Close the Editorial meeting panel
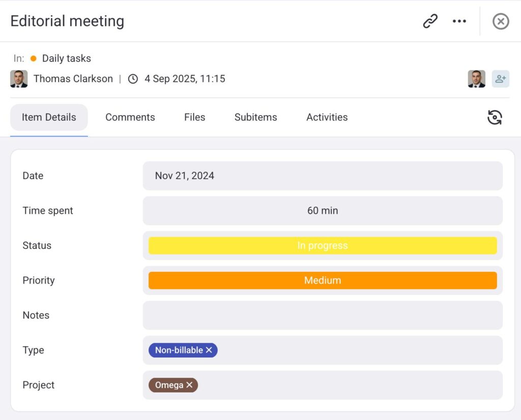Image resolution: width=521 pixels, height=420 pixels. 501,21
